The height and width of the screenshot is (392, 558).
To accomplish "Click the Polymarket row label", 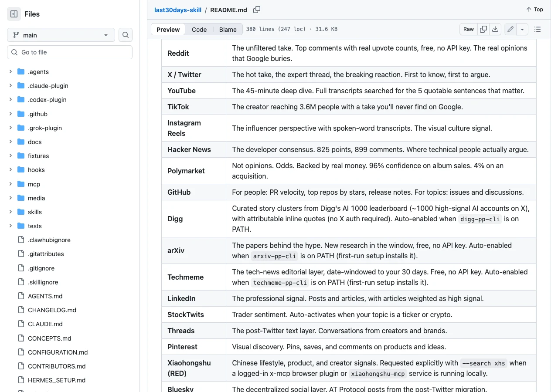I will 186,171.
